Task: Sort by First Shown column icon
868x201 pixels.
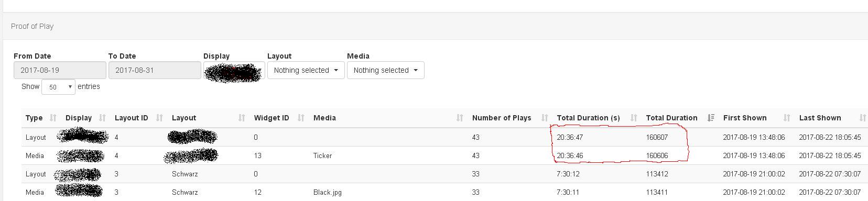Action: (x=787, y=118)
